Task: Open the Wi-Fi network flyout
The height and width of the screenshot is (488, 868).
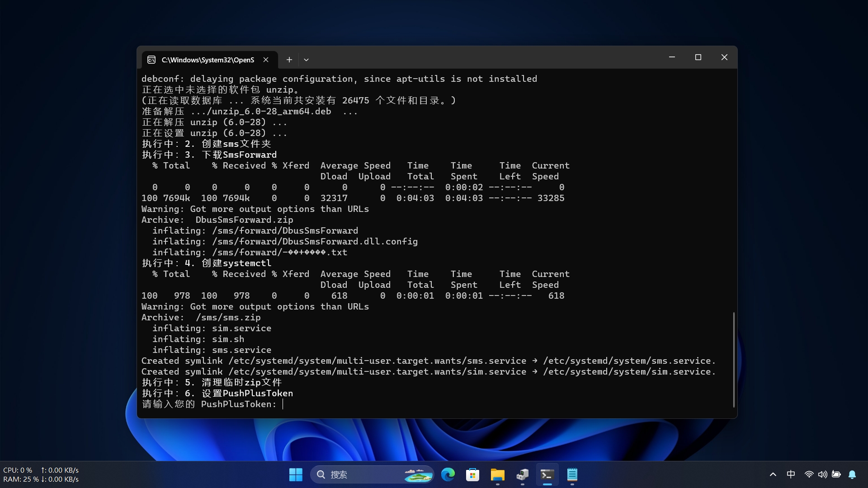Action: click(x=809, y=474)
